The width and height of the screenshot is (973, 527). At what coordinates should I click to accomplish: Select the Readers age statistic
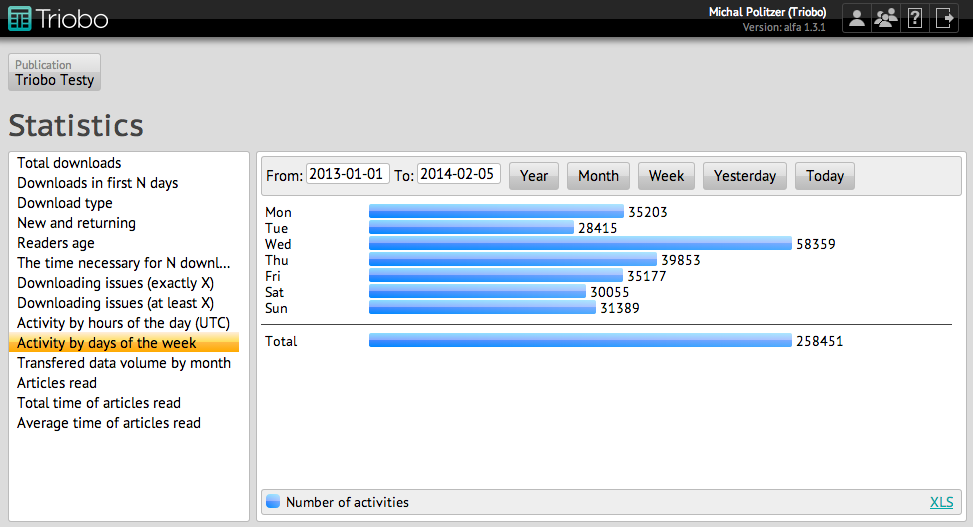[56, 243]
